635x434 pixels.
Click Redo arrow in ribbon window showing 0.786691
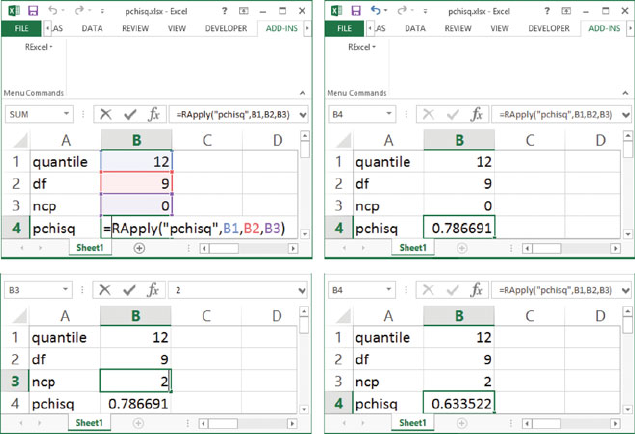[x=402, y=10]
